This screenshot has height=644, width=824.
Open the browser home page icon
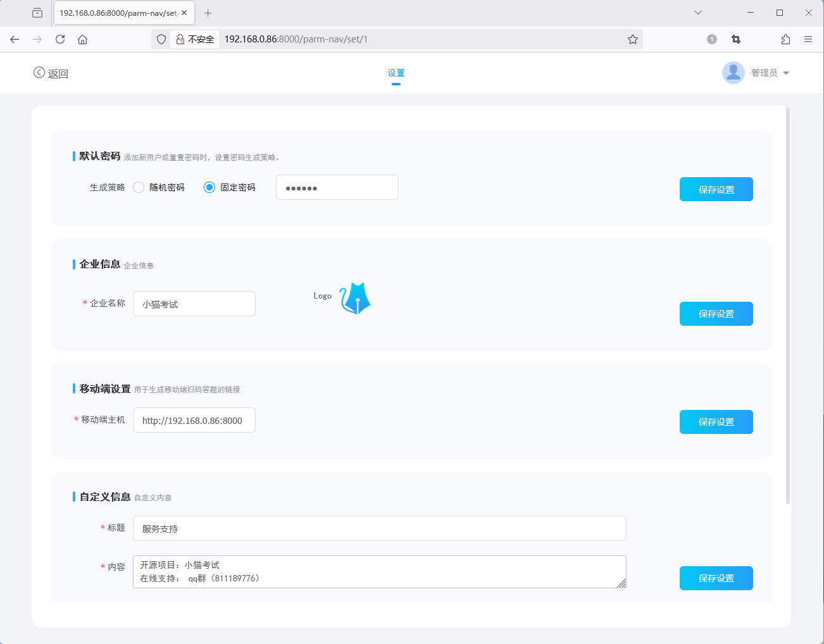point(82,39)
